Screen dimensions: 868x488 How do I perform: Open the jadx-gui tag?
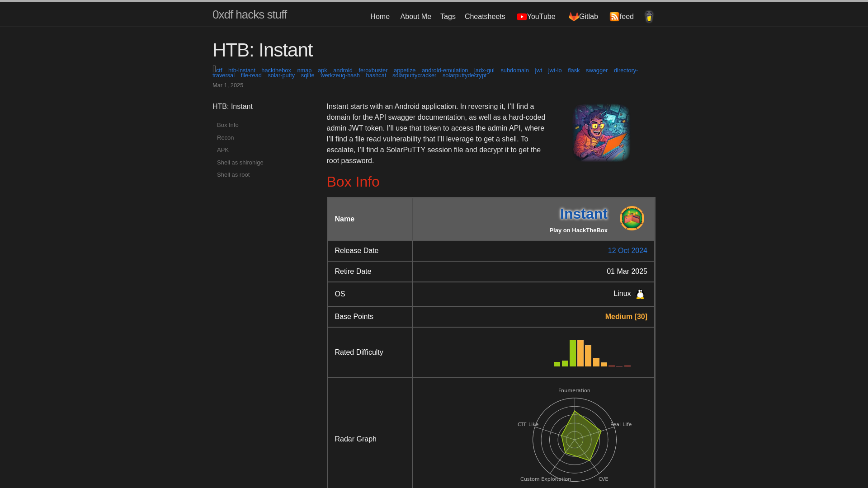(484, 70)
